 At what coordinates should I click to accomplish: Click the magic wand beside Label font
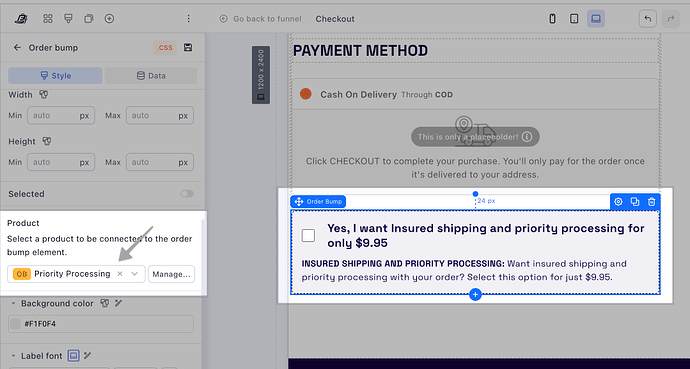tap(87, 355)
